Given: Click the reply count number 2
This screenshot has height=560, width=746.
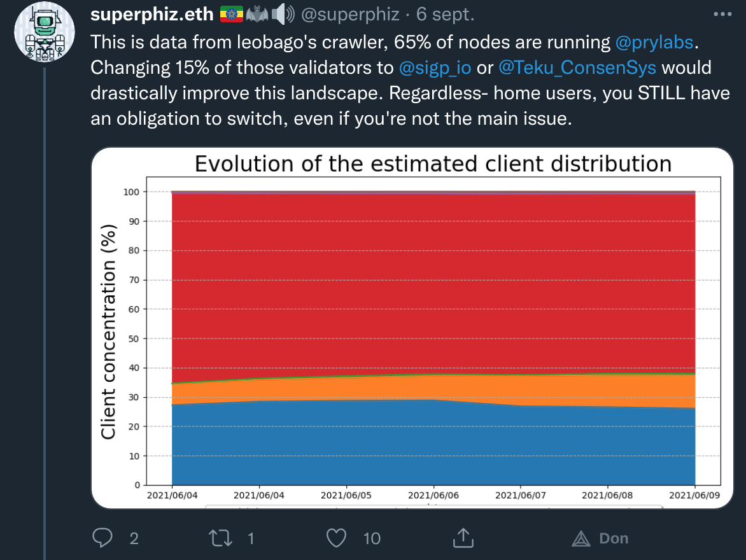Looking at the screenshot, I should click(134, 538).
